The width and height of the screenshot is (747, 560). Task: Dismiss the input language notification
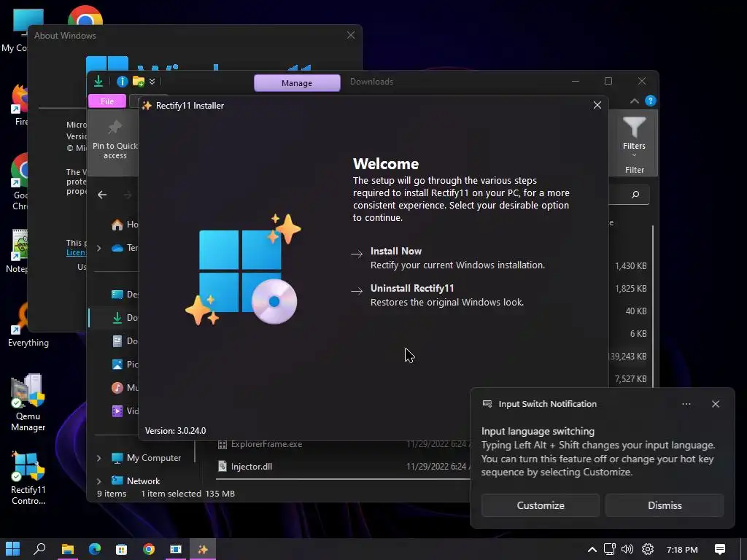tap(664, 505)
